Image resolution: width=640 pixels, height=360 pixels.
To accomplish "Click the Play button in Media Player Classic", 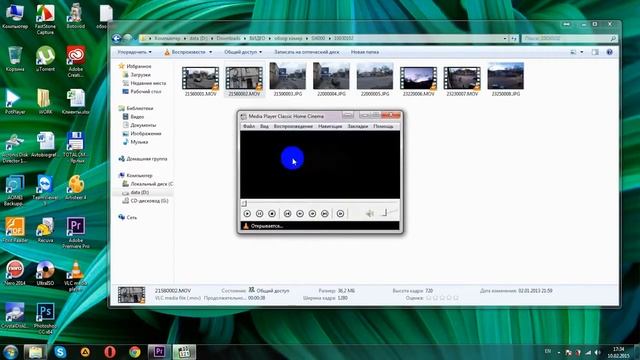I will click(247, 213).
